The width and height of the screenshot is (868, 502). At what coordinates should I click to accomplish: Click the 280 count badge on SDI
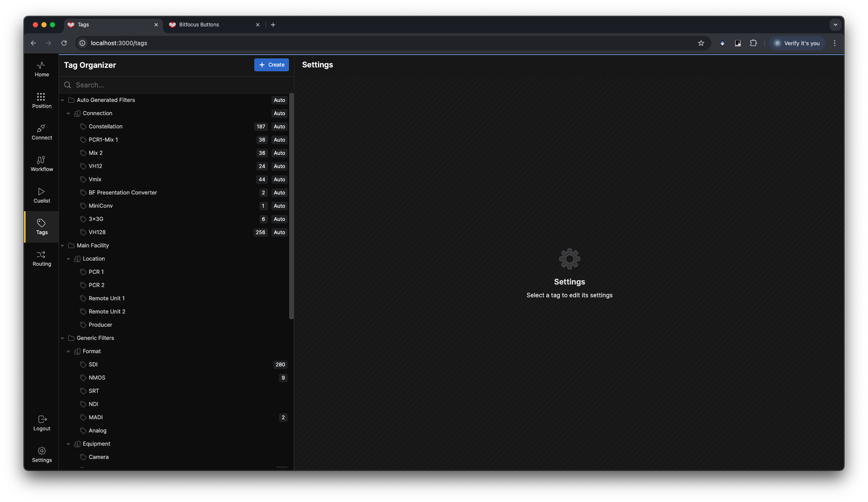tap(280, 365)
